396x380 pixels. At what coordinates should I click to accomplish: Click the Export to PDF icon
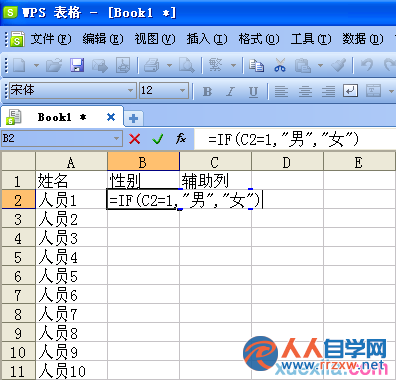(x=123, y=65)
